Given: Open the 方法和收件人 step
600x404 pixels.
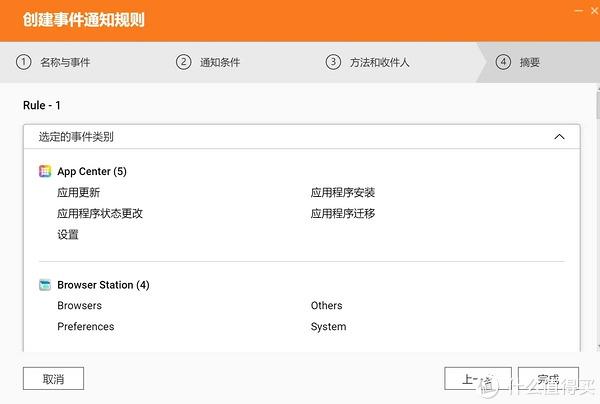Looking at the screenshot, I should coord(379,62).
